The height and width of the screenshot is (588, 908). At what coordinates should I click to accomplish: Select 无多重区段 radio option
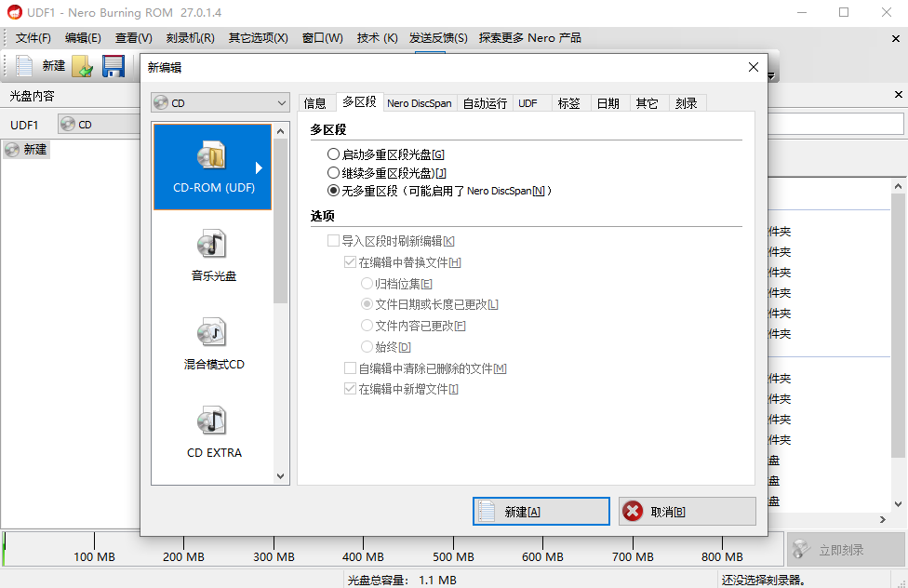tap(334, 191)
